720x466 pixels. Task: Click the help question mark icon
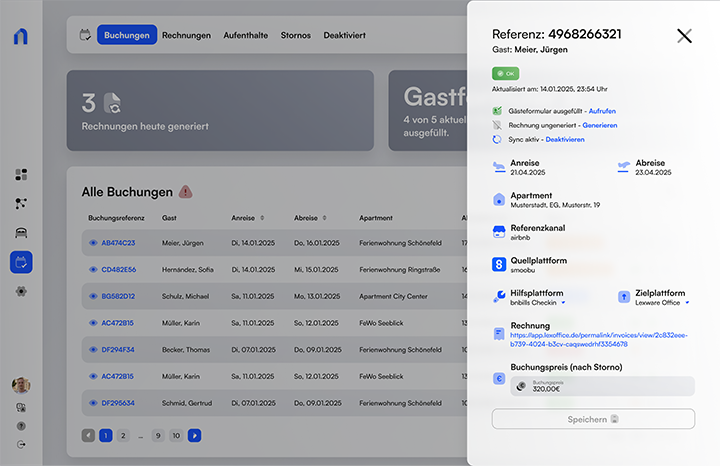click(x=21, y=426)
